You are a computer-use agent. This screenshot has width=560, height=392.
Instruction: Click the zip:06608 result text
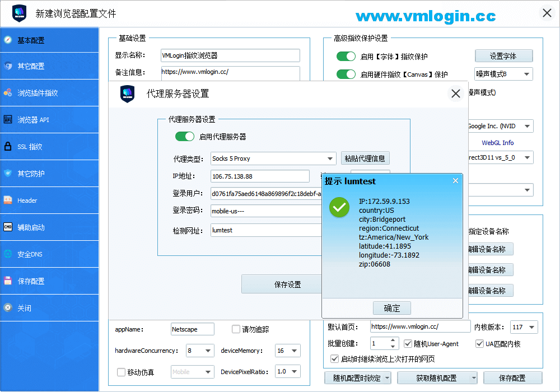click(374, 264)
